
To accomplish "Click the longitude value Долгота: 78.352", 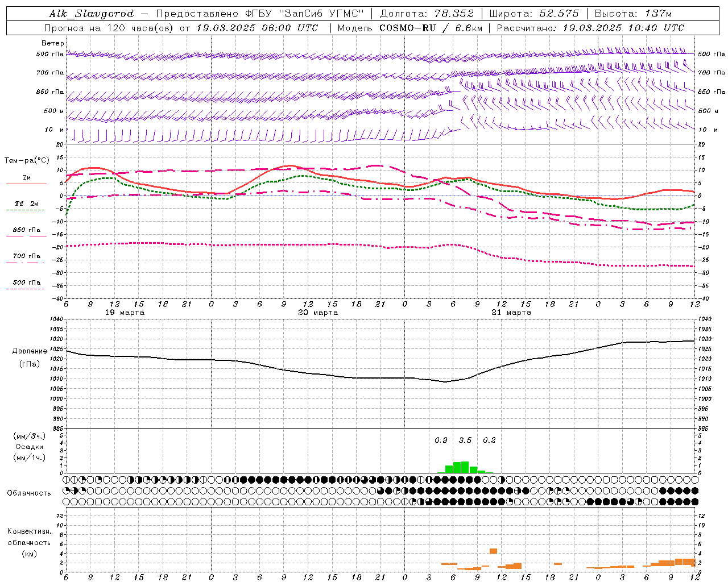I will point(427,14).
